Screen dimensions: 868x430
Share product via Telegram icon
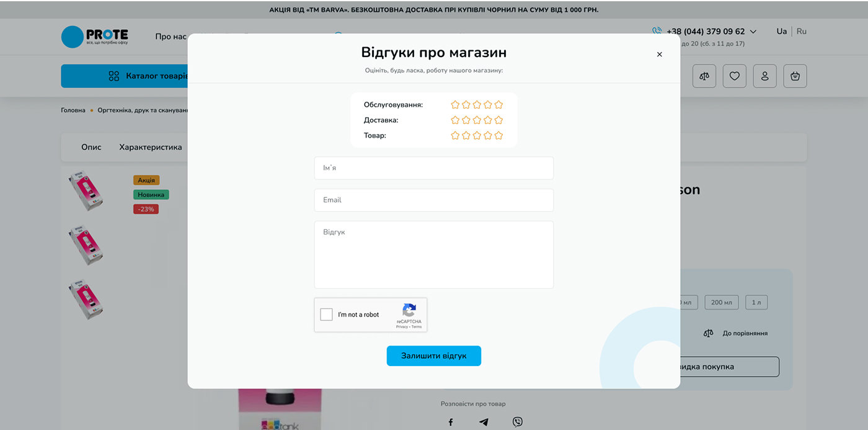click(484, 422)
